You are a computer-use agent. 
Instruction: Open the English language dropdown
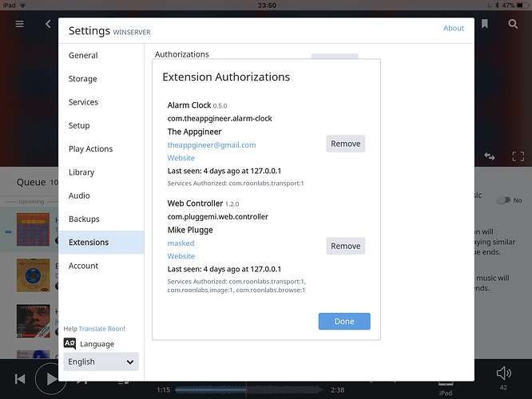tap(101, 361)
